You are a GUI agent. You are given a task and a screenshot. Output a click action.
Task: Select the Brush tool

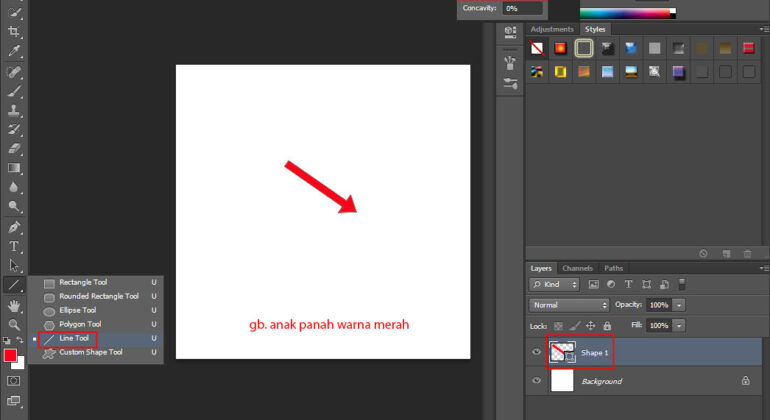14,91
